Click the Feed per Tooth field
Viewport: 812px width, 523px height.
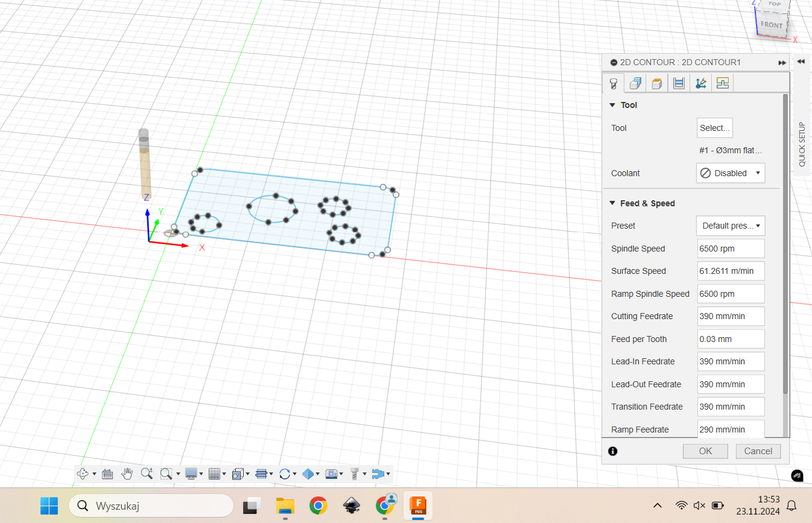tap(731, 339)
